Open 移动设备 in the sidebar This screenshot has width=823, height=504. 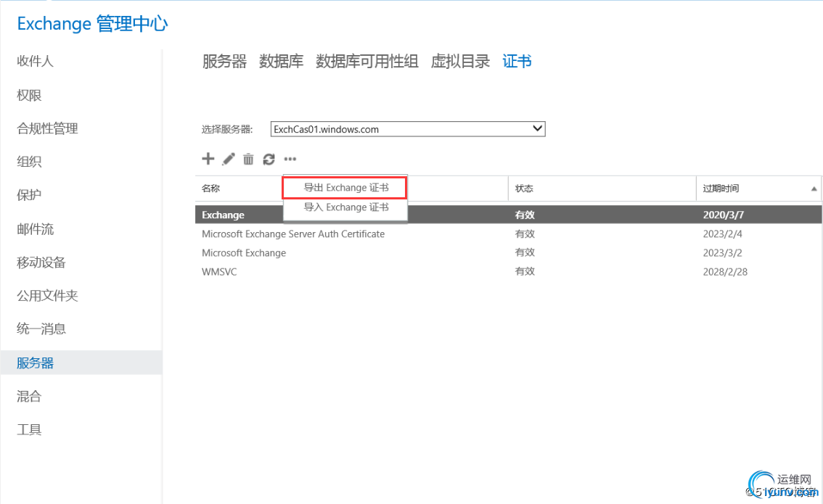[41, 263]
